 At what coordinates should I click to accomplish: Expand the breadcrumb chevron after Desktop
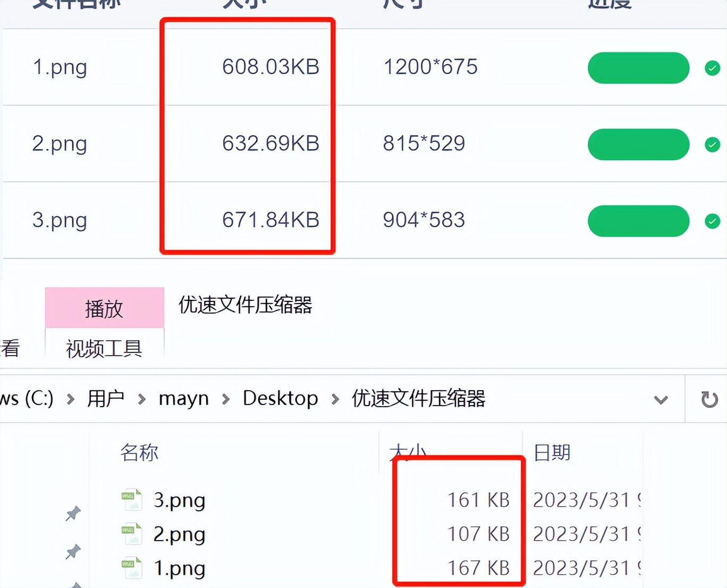pyautogui.click(x=335, y=399)
